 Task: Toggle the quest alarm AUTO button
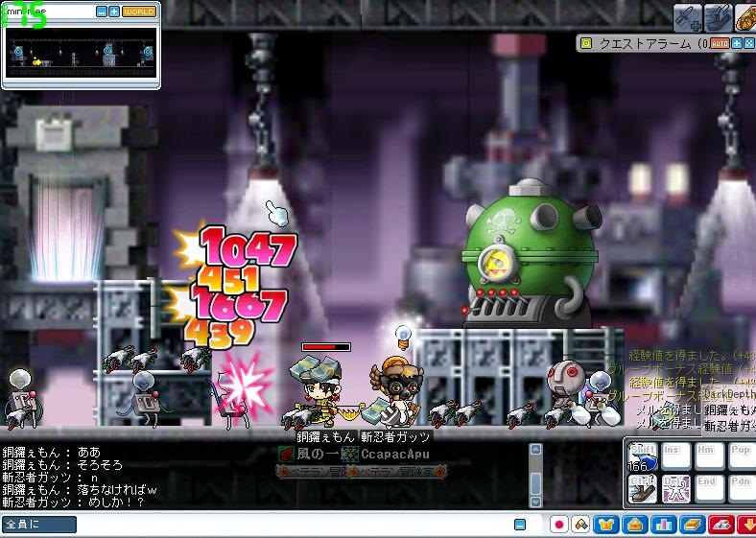[720, 44]
